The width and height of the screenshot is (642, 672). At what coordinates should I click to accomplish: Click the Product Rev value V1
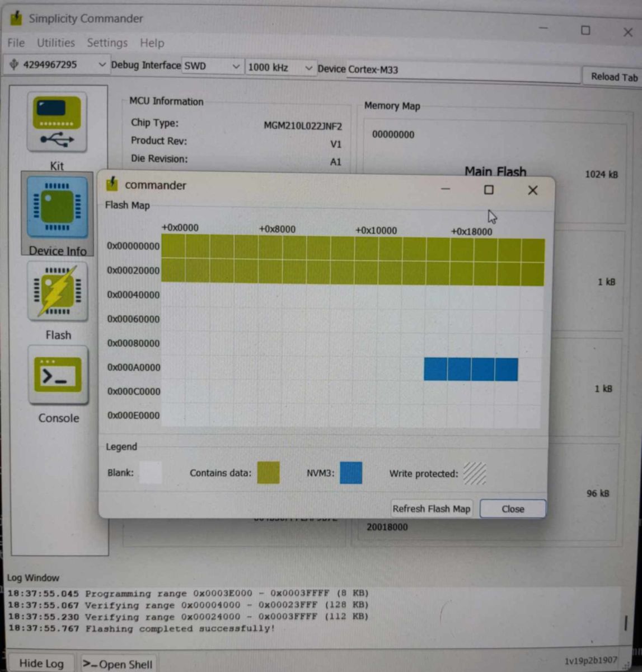[335, 144]
